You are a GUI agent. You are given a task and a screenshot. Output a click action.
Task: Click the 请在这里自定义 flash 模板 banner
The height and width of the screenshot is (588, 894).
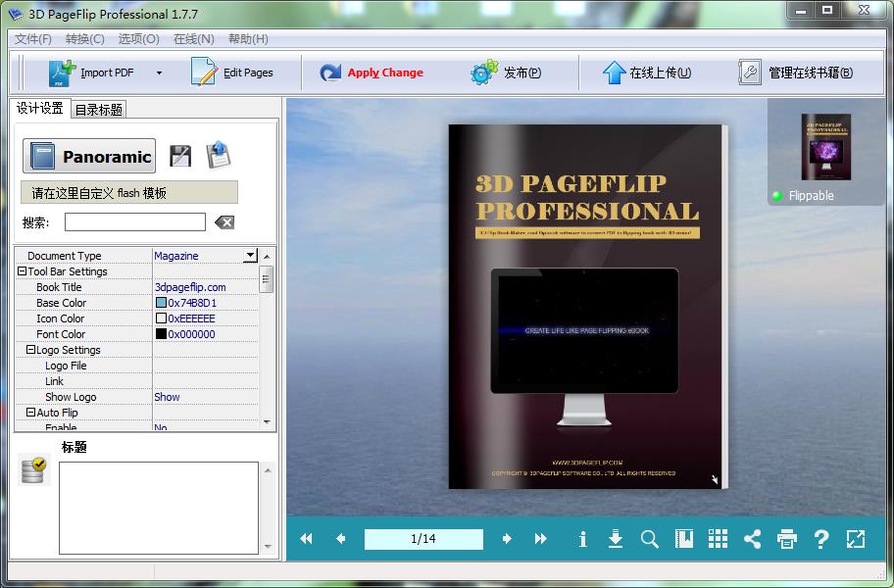(x=129, y=193)
